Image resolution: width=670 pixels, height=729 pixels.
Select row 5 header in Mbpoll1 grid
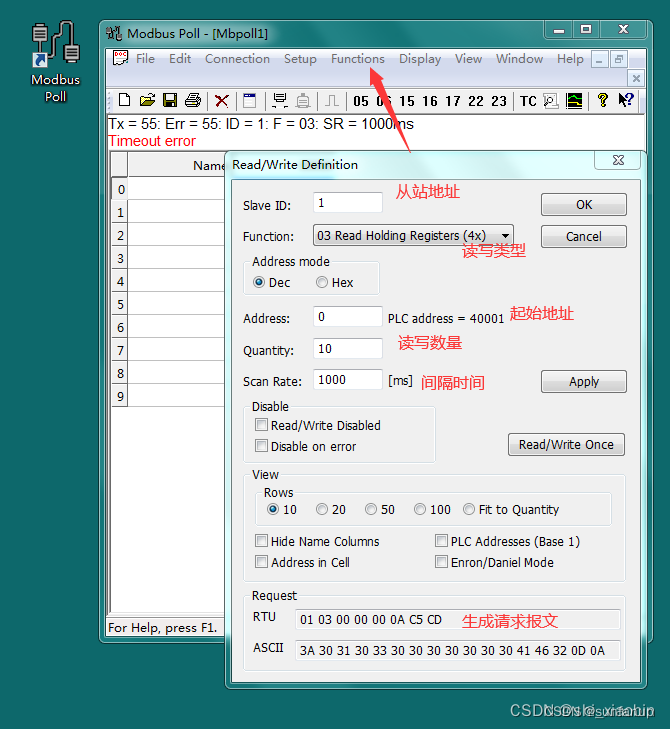click(x=120, y=304)
